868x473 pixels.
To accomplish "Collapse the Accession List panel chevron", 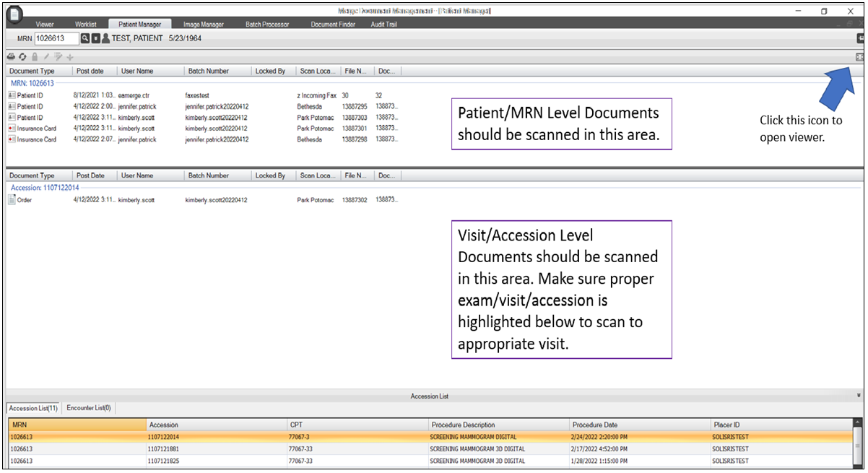I will click(x=859, y=396).
